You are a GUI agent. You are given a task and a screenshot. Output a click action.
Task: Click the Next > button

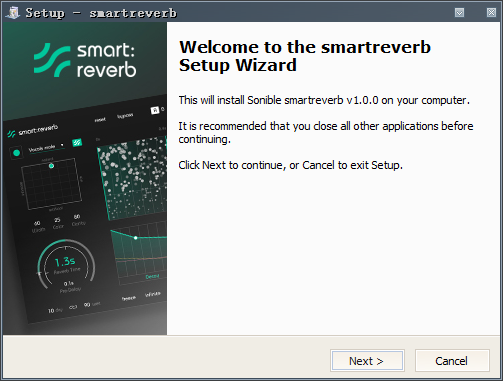pyautogui.click(x=367, y=361)
